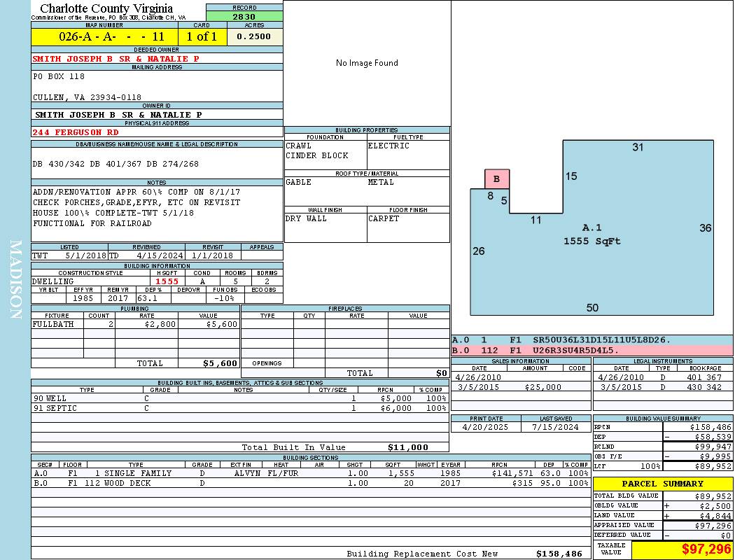Select the FULLBATH plumbing fixture row
Viewport: 735px width, 560px height.
tap(135, 325)
